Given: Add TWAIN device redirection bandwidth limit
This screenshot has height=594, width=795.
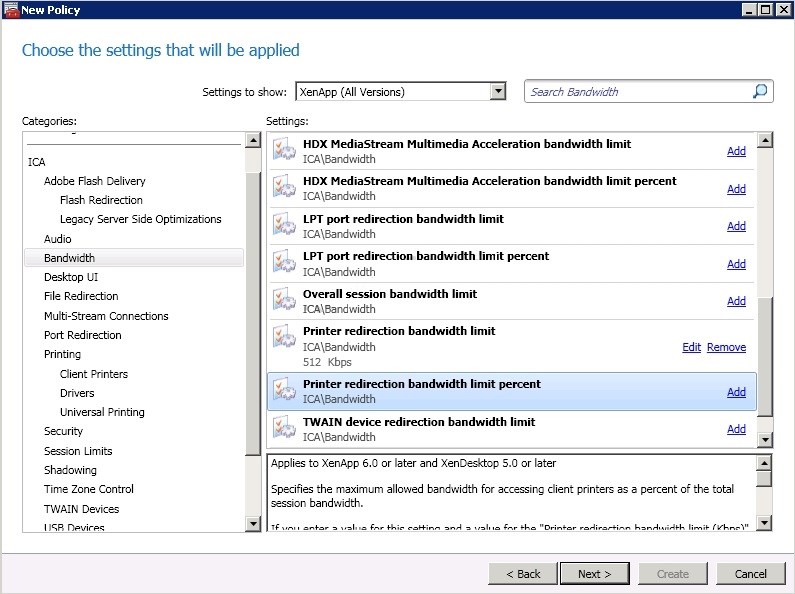Looking at the screenshot, I should click(736, 429).
